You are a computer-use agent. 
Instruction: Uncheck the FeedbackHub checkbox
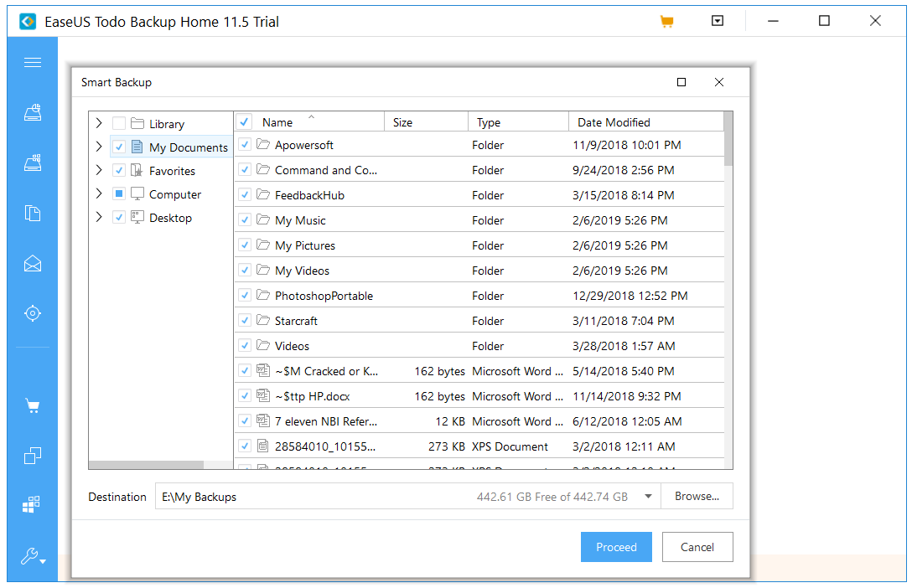[245, 194]
